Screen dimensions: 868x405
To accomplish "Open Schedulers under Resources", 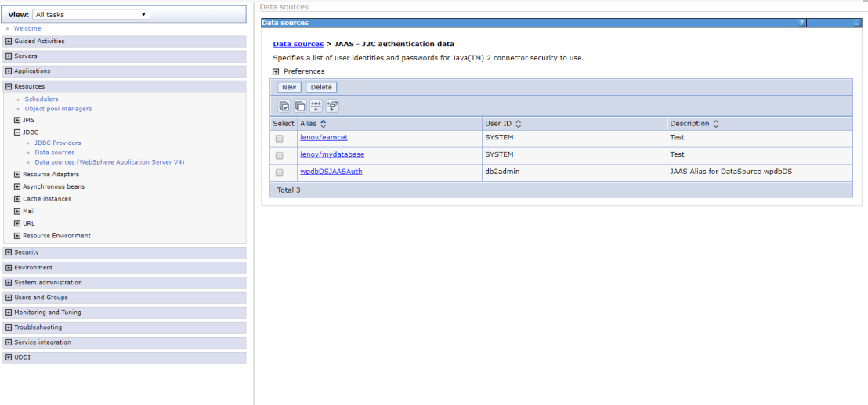I will (42, 99).
